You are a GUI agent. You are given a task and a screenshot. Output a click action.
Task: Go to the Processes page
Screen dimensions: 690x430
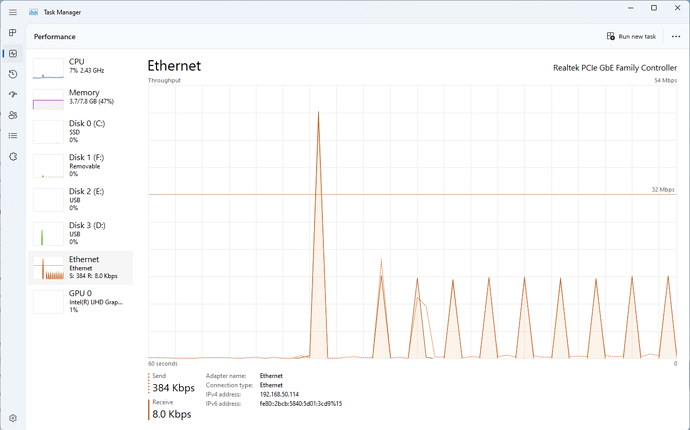(x=12, y=33)
